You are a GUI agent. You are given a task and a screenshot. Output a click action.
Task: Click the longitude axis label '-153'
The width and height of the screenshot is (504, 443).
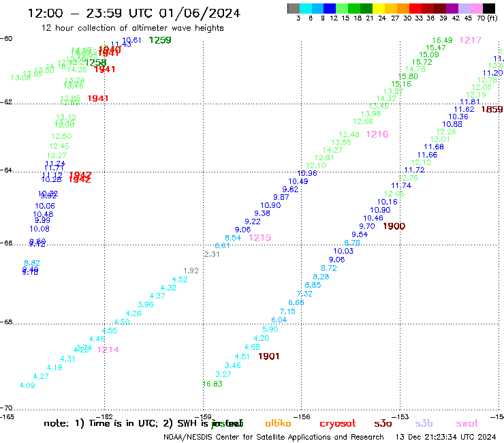click(400, 417)
